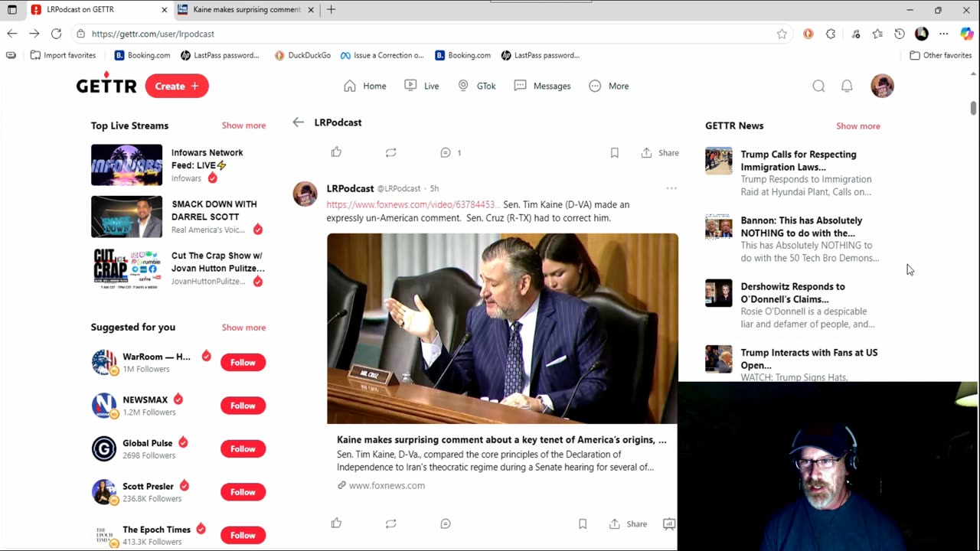The height and width of the screenshot is (551, 980).
Task: Click the red Create button
Action: [177, 86]
